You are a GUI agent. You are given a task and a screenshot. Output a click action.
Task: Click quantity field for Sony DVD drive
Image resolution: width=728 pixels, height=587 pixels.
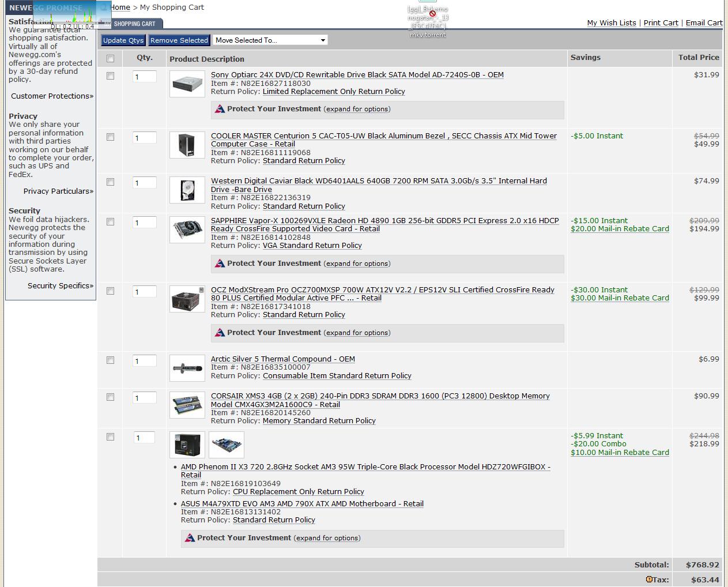coord(144,77)
